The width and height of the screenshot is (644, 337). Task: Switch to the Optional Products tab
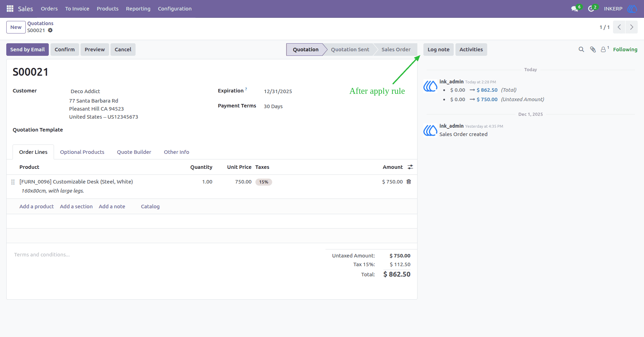tap(82, 152)
